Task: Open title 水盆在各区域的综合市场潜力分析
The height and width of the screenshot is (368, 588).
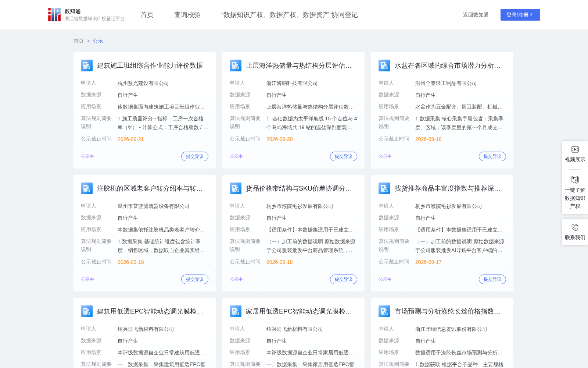Action: click(x=448, y=66)
